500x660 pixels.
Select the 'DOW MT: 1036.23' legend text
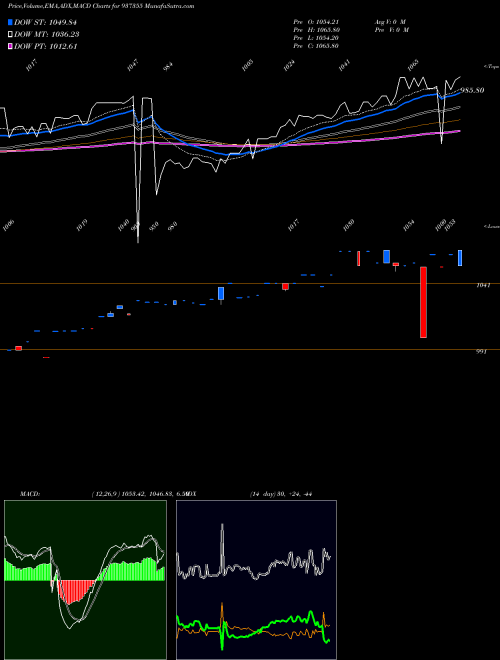point(47,34)
